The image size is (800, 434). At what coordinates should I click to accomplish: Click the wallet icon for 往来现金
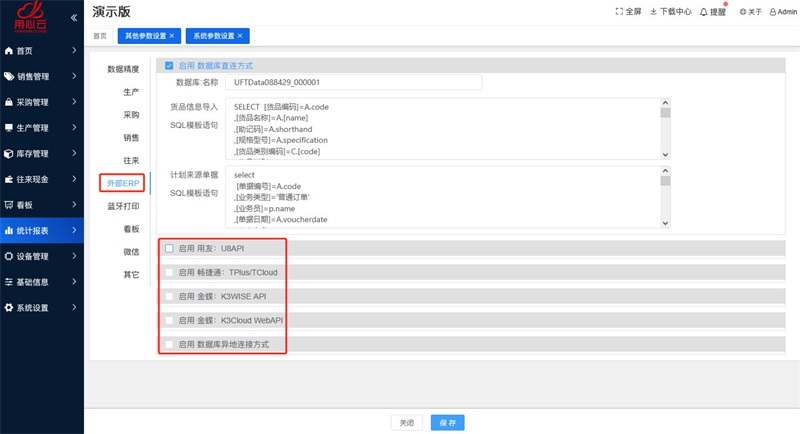(x=9, y=180)
